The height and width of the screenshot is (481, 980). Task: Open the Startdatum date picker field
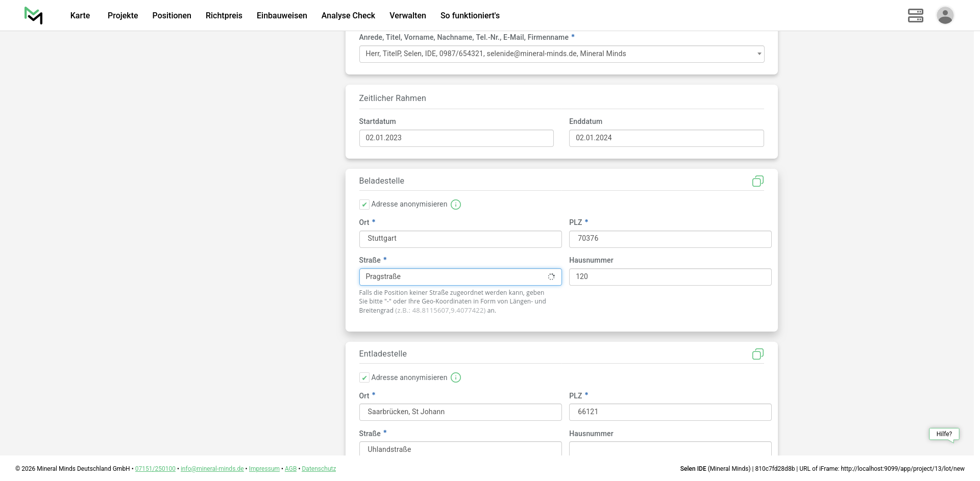click(456, 138)
